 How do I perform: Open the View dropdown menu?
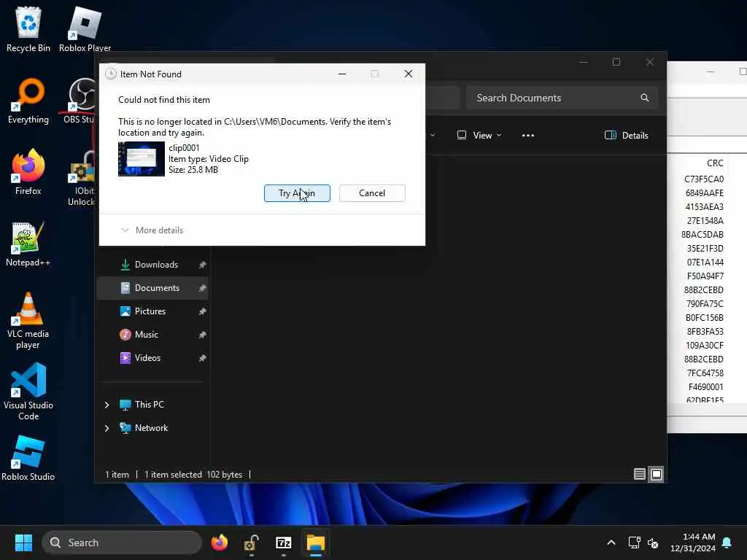click(479, 135)
